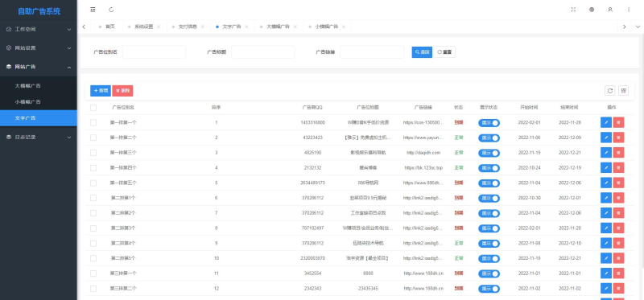644x300 pixels.
Task: Click the 自助广告系统 logo title
Action: tap(39, 11)
